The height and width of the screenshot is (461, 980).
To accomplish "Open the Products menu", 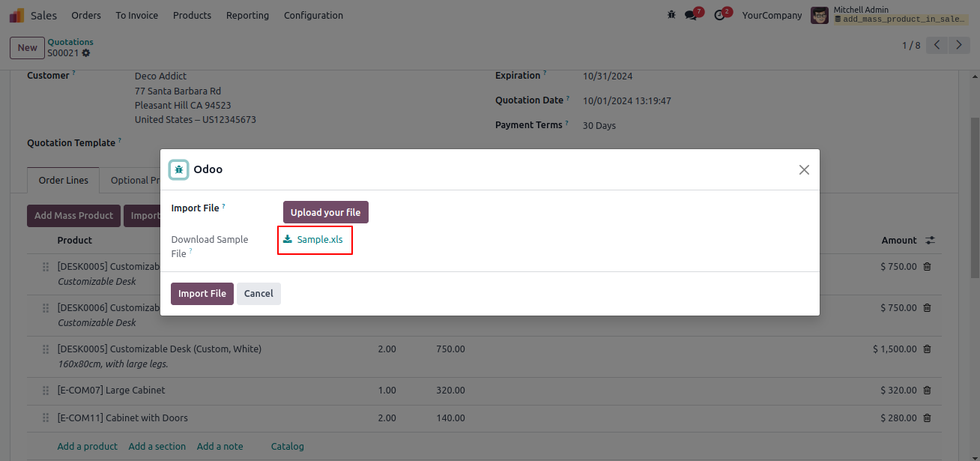I will (192, 15).
